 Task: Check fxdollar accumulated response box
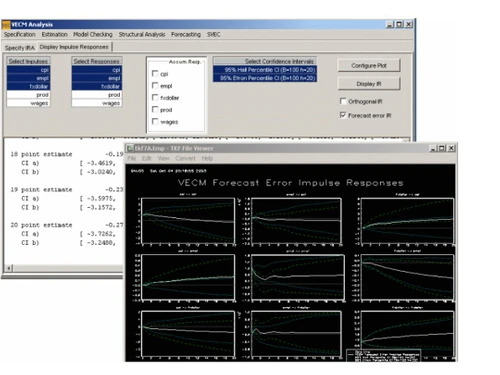(x=155, y=97)
